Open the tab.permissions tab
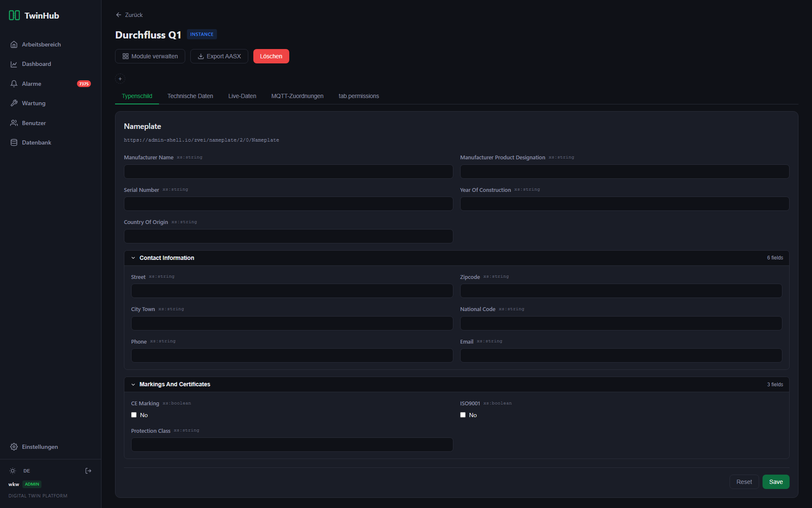 pyautogui.click(x=359, y=96)
